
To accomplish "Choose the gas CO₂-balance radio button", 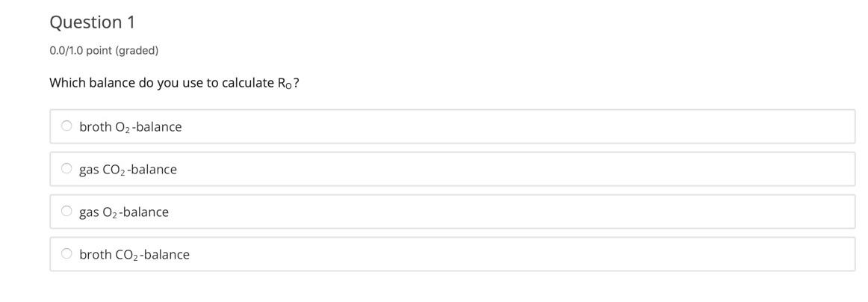I will tap(66, 169).
